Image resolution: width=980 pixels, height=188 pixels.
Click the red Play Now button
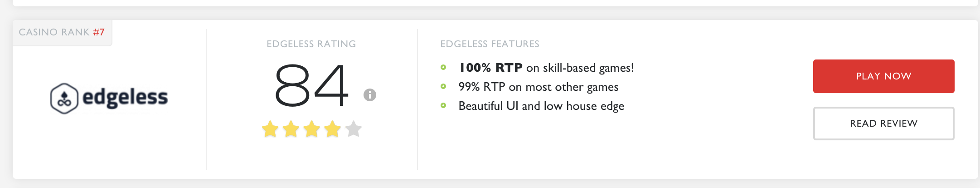(883, 76)
